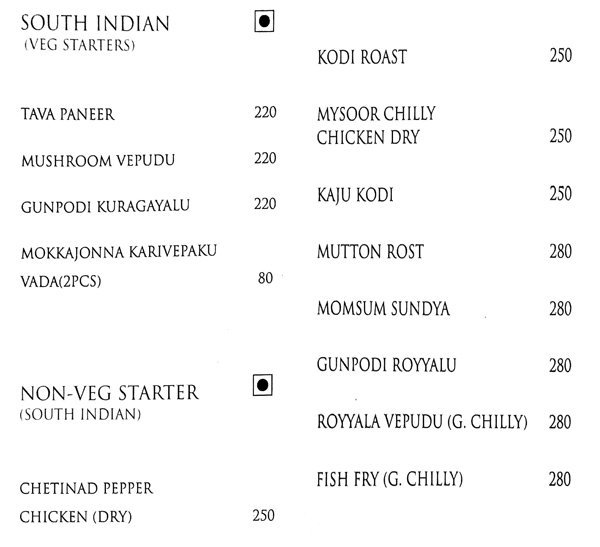600x547 pixels.
Task: Choose the Tava Paneer item
Action: (x=67, y=115)
